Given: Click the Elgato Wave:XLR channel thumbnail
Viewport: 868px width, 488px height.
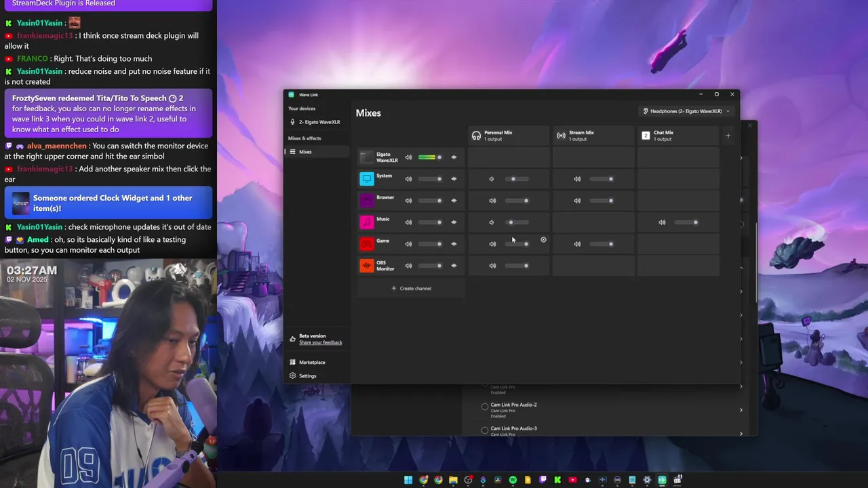Looking at the screenshot, I should pos(367,157).
